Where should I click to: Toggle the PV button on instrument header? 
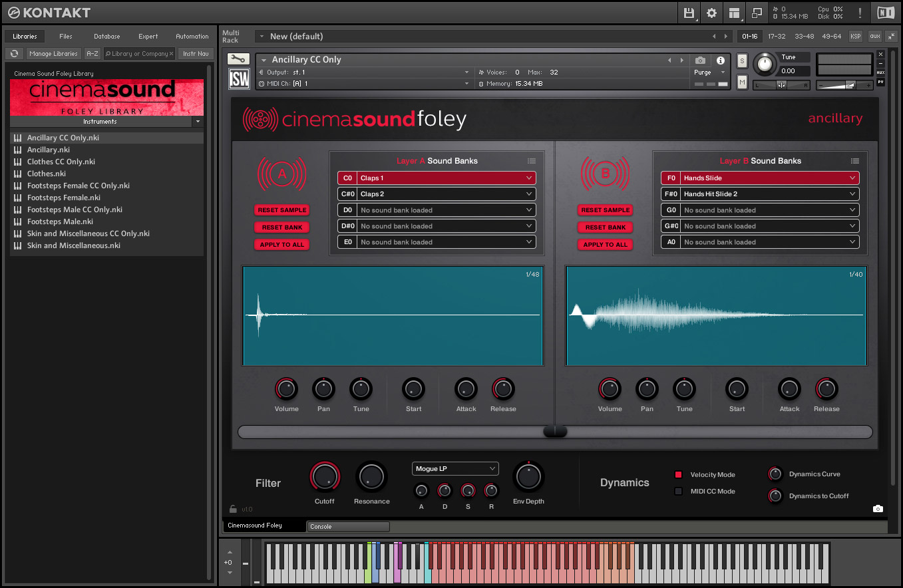click(x=881, y=82)
